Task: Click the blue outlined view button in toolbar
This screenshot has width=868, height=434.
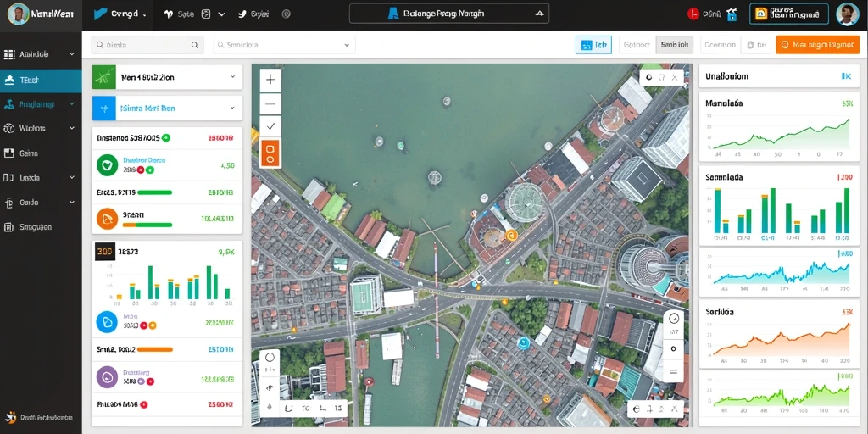Action: pyautogui.click(x=593, y=46)
